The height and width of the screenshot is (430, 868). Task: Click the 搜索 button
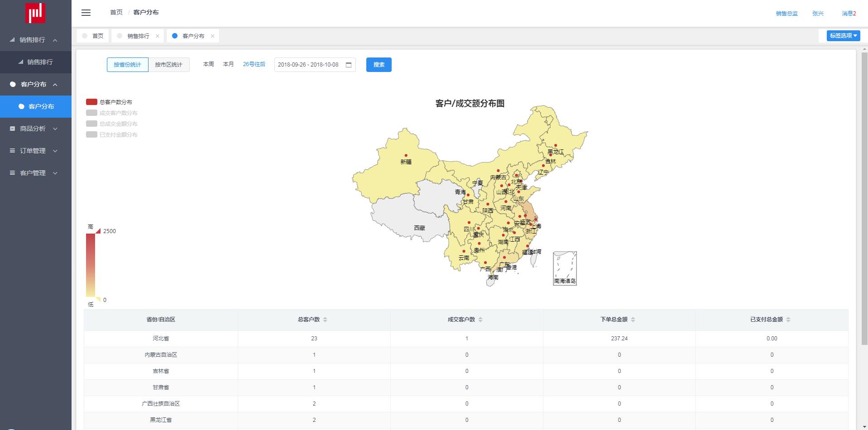[x=379, y=65]
